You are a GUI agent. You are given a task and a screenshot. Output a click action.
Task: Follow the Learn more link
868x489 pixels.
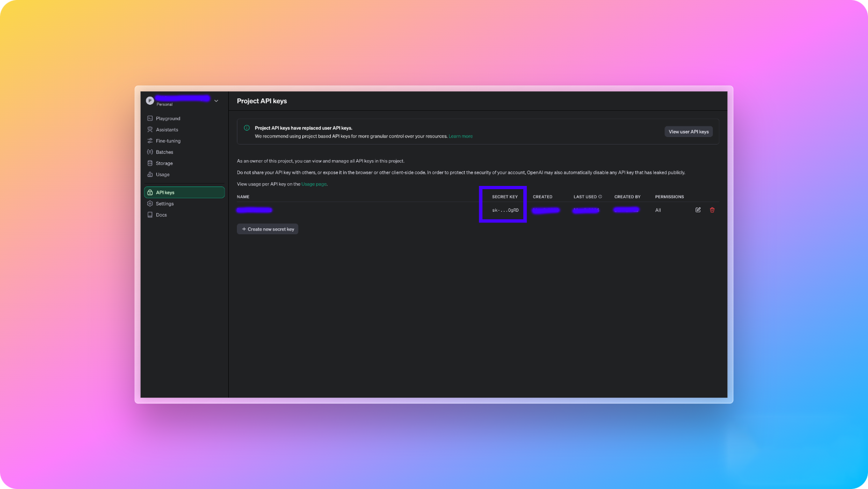click(461, 136)
